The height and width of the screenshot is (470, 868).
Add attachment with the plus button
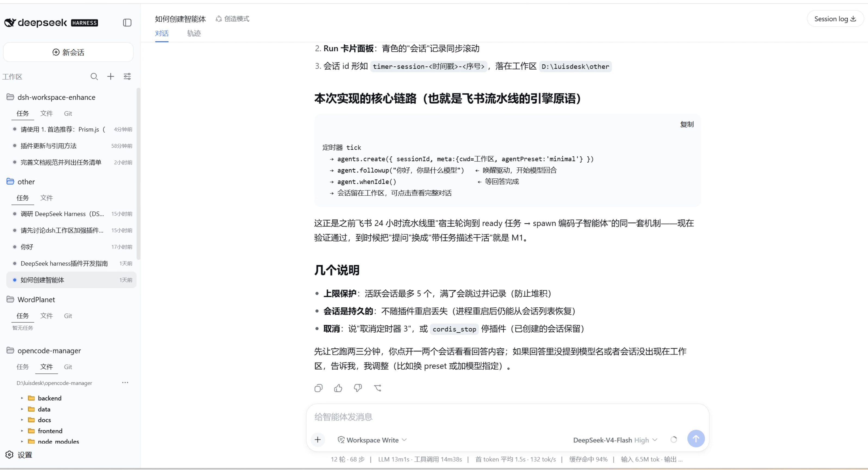click(x=317, y=439)
